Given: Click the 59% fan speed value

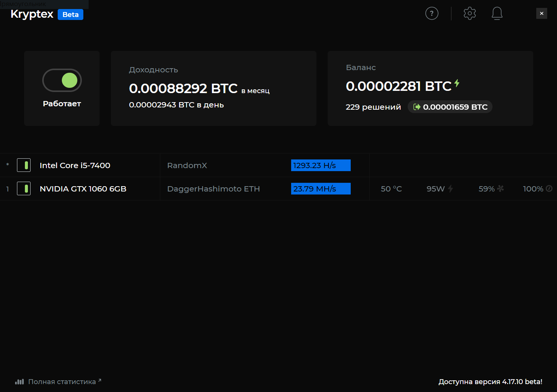Looking at the screenshot, I should (x=486, y=189).
